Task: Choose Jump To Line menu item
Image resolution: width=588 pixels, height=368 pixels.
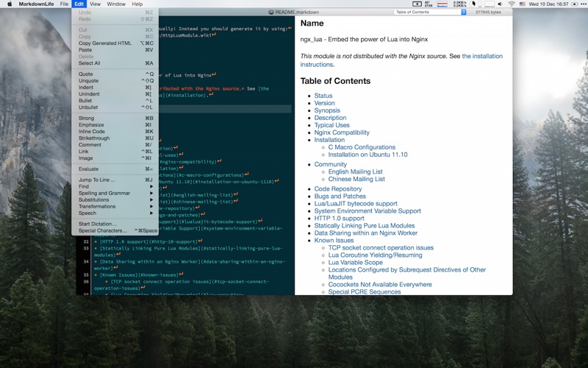Action: (x=97, y=180)
